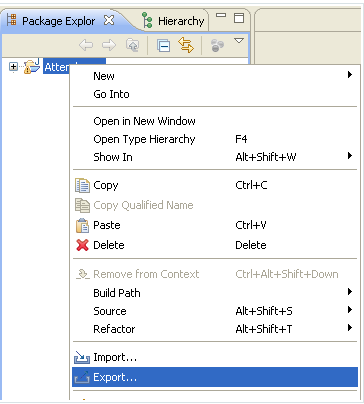Click the Up one level icon
Screen dimensions: 364x404
tap(132, 45)
